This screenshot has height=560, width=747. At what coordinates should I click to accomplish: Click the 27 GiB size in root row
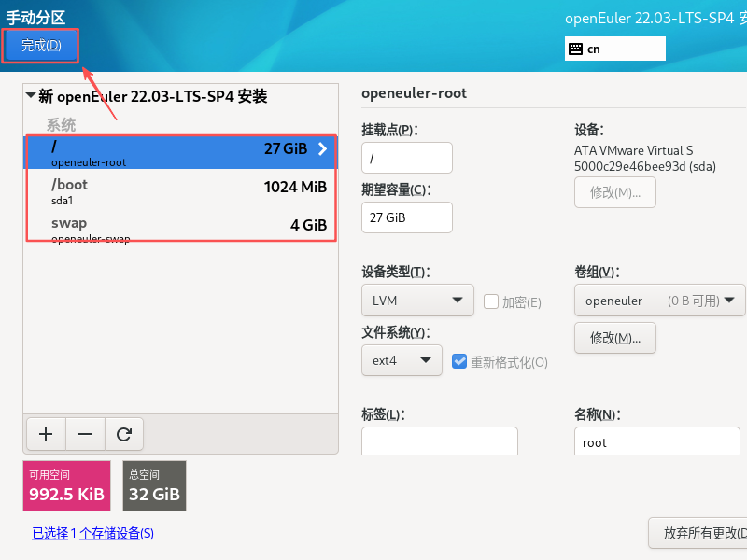286,148
